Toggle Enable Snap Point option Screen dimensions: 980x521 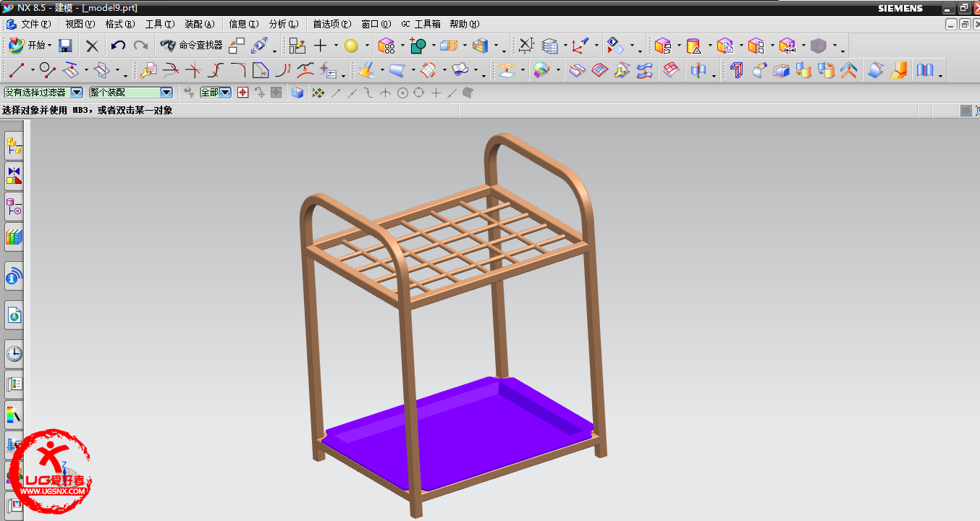point(317,93)
